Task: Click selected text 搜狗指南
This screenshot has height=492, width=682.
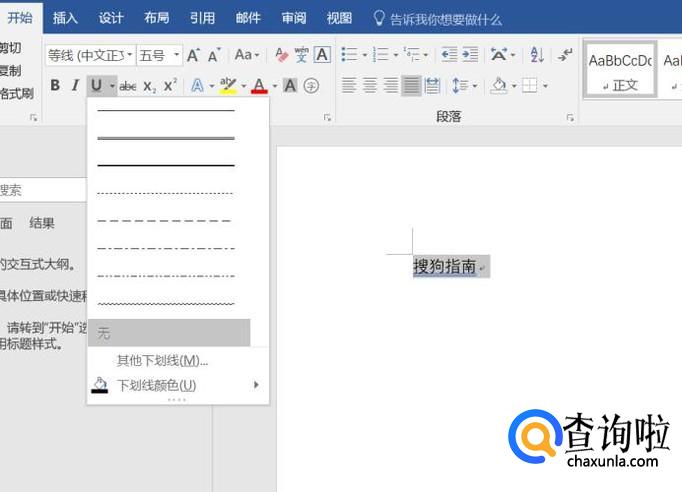Action: (x=444, y=266)
